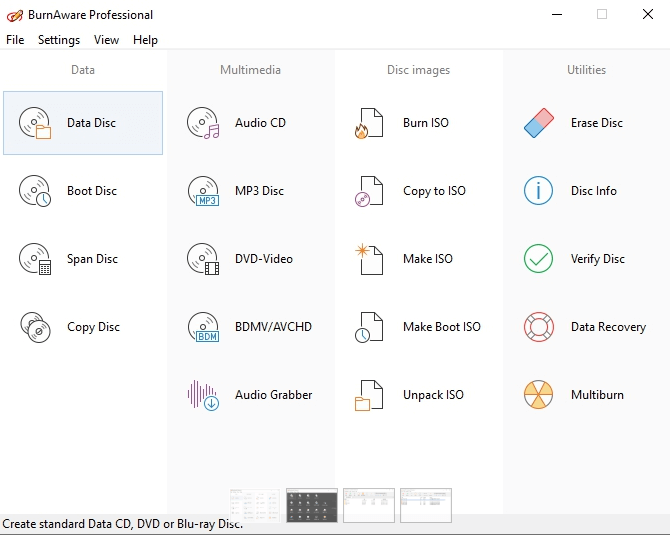Open the MP3 Disc icon
The width and height of the screenshot is (670, 535).
(203, 191)
